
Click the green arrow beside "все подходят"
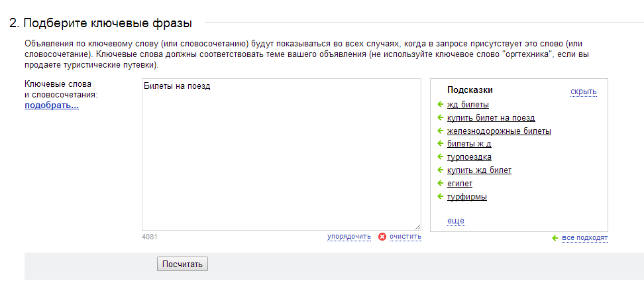coord(555,238)
